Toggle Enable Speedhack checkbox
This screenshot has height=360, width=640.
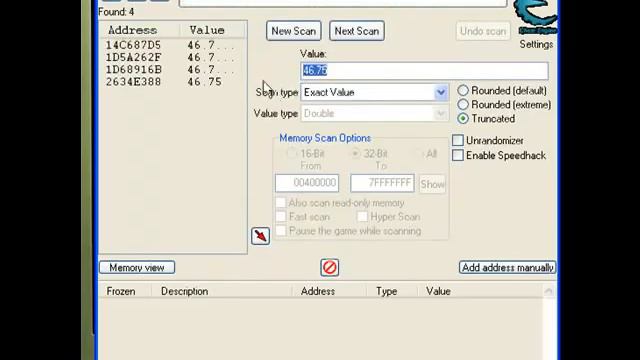[x=458, y=156]
